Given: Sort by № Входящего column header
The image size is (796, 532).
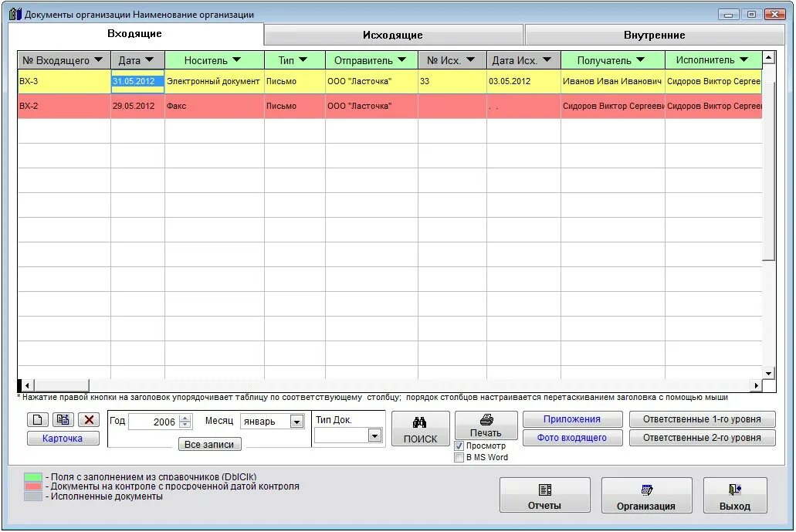Looking at the screenshot, I should (x=64, y=60).
